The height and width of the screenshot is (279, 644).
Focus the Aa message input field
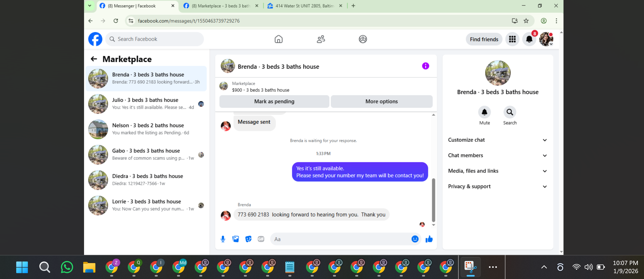(x=340, y=239)
